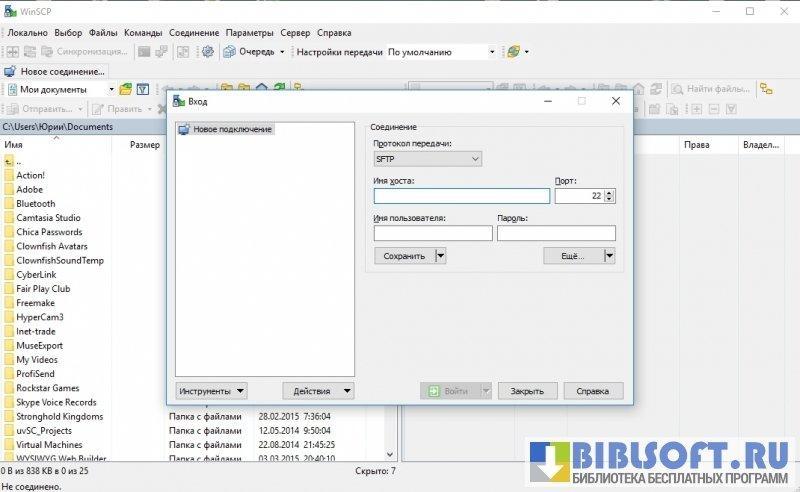Click the WinSCP icon in Login dialog title
This screenshot has height=492, width=800.
[x=179, y=101]
